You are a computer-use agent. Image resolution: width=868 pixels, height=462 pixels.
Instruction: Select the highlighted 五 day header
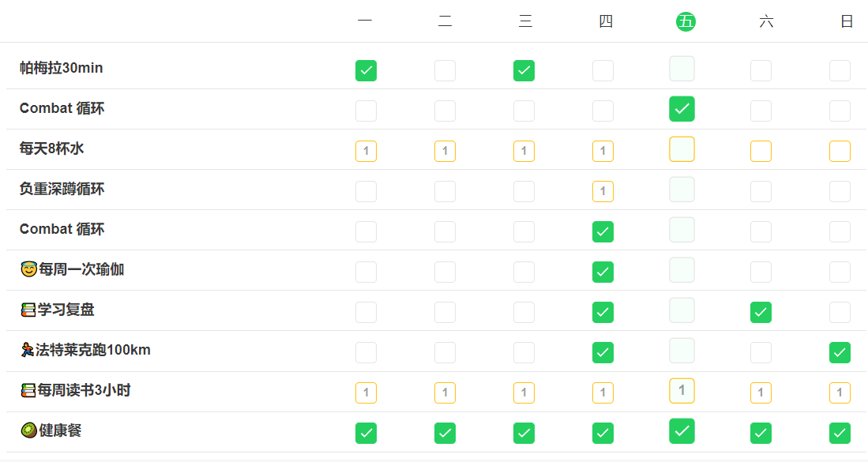coord(685,22)
